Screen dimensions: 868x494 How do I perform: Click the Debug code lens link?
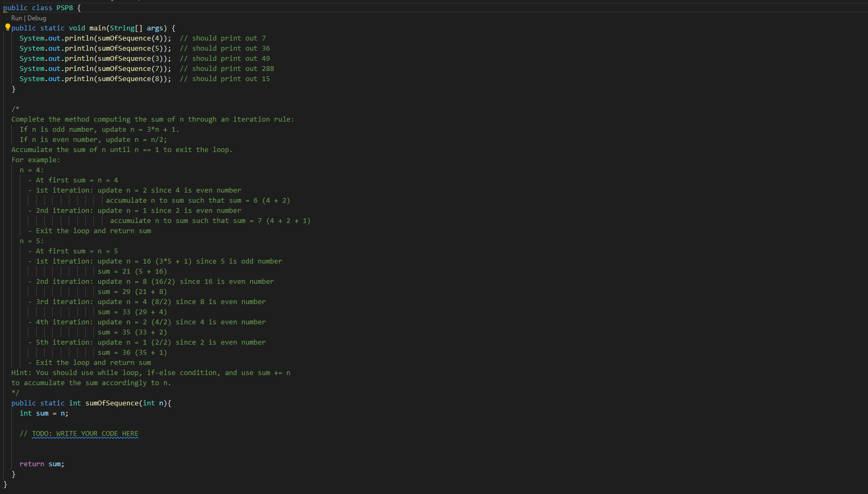[x=36, y=18]
